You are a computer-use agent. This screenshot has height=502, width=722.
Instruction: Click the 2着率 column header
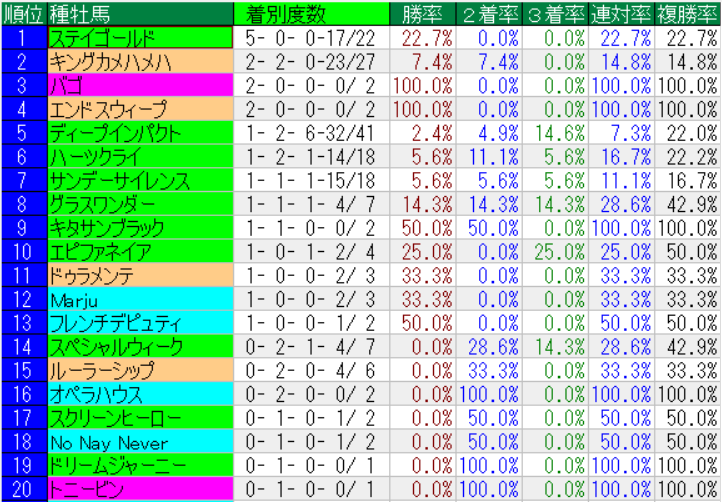[489, 14]
